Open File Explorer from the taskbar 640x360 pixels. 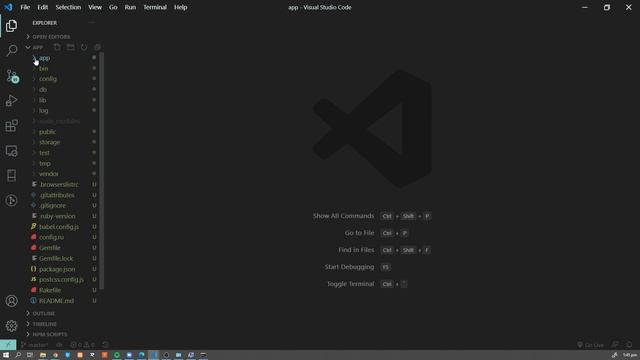[42, 355]
